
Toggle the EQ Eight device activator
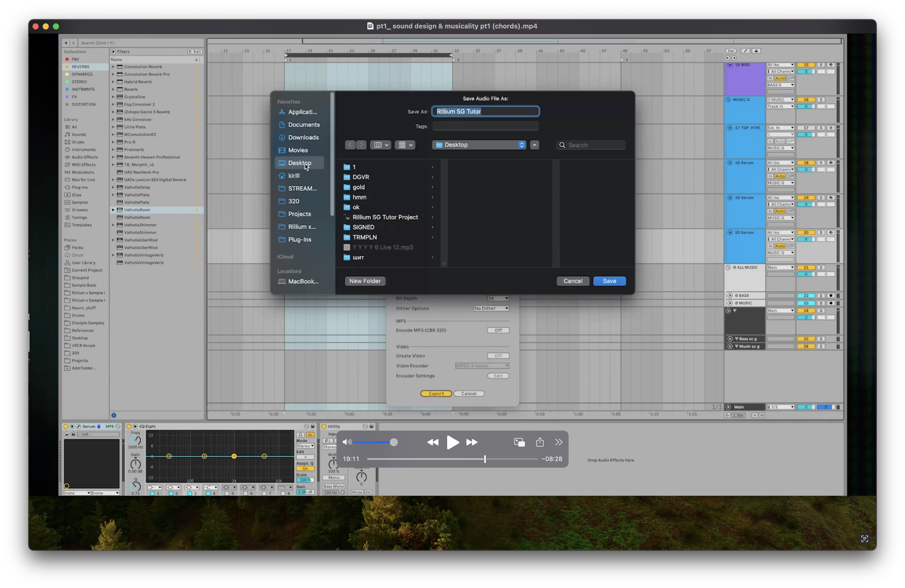tap(129, 427)
